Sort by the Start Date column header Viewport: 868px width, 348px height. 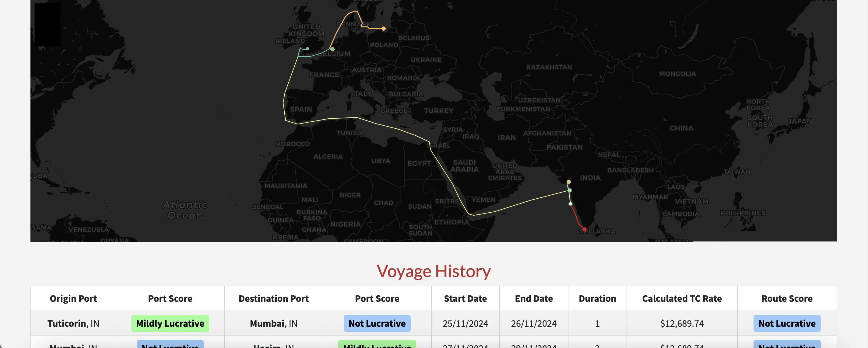(x=465, y=298)
